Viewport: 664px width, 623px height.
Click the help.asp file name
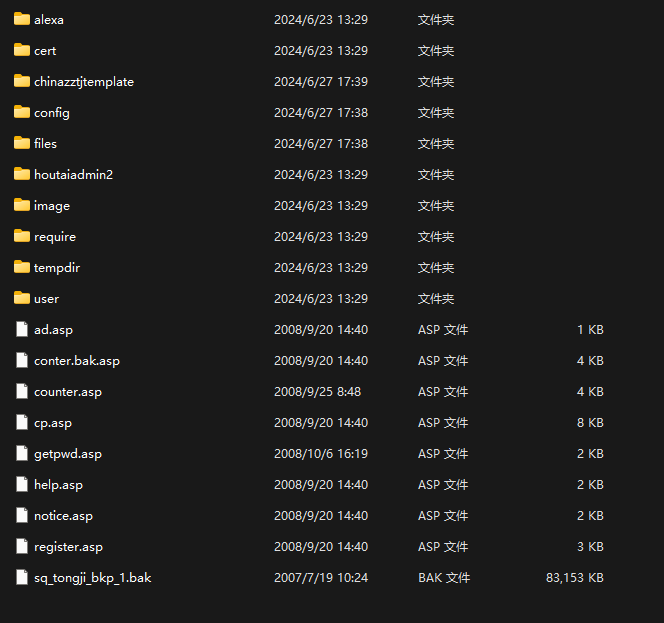tap(58, 485)
